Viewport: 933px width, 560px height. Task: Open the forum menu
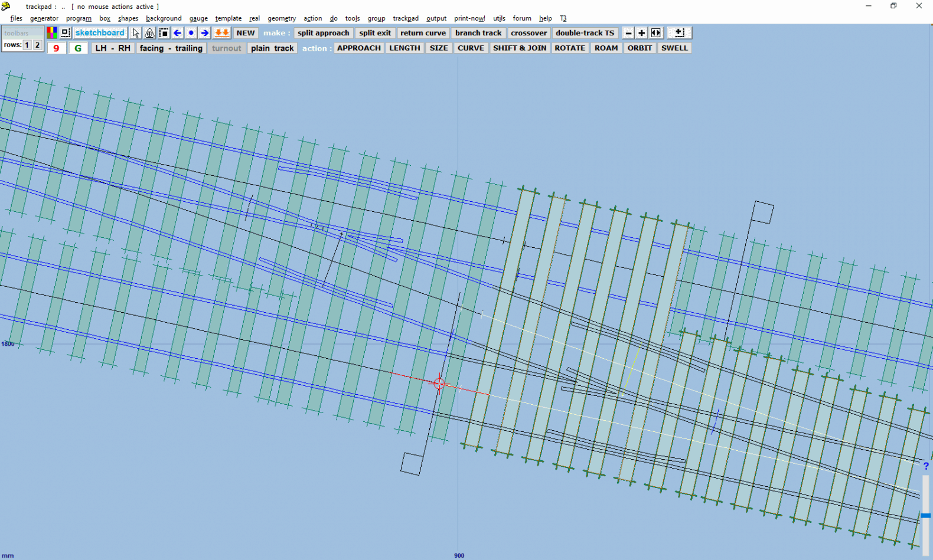522,18
